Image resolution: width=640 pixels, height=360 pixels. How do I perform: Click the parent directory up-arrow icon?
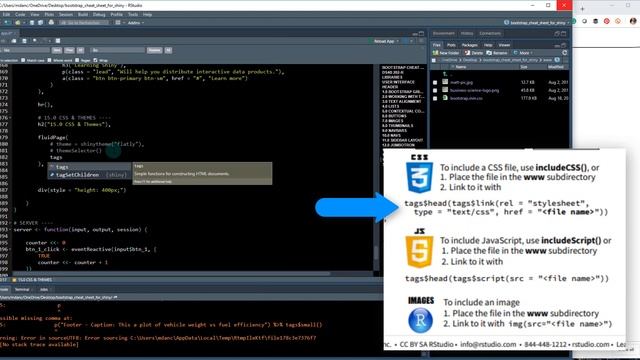pyautogui.click(x=445, y=74)
